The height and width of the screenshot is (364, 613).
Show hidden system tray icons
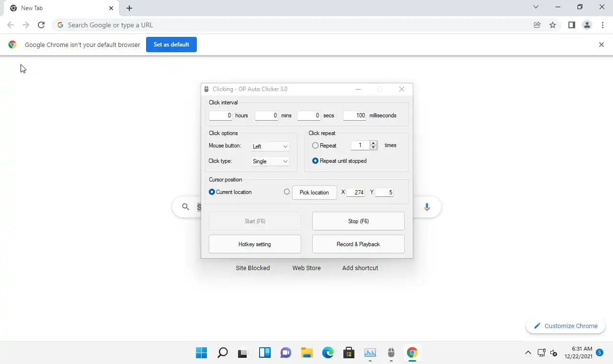[528, 353]
